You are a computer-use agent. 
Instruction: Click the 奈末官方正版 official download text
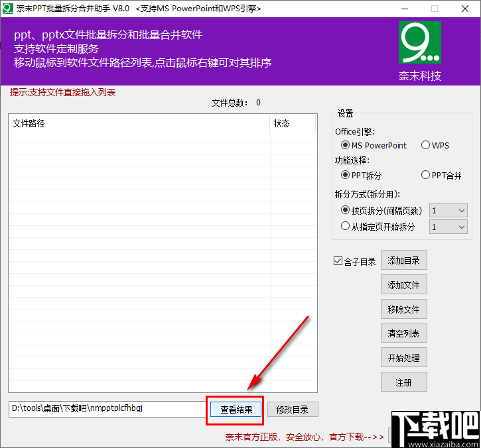305,437
